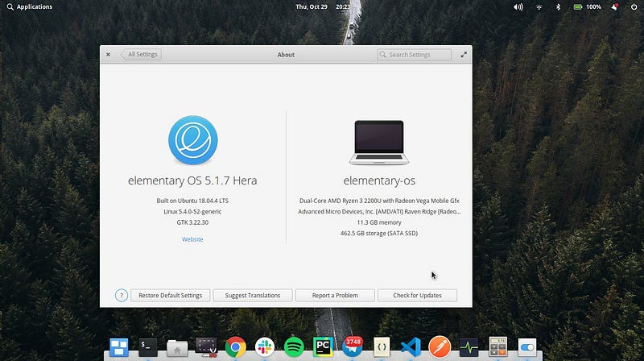The width and height of the screenshot is (644, 361).
Task: Open the Bluetooth indicator
Action: click(558, 7)
